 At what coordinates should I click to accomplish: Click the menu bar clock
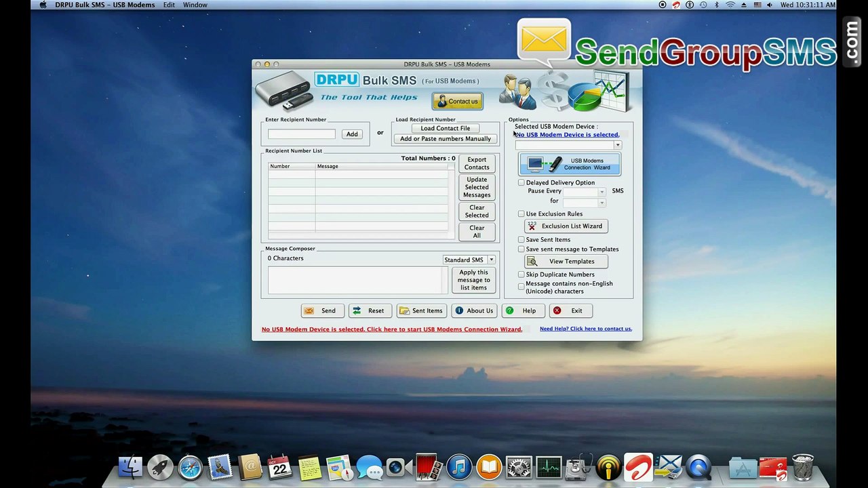(808, 5)
